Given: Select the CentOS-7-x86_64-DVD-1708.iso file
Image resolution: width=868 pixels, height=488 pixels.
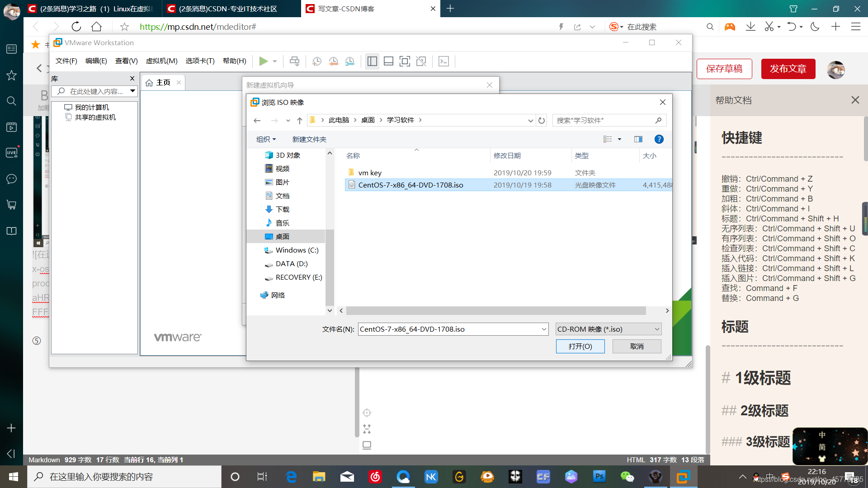Looking at the screenshot, I should (x=508, y=185).
